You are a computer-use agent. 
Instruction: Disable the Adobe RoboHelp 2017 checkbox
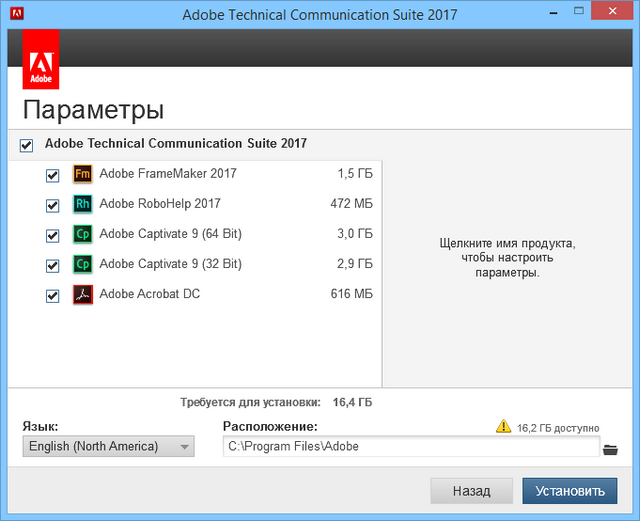pyautogui.click(x=53, y=205)
